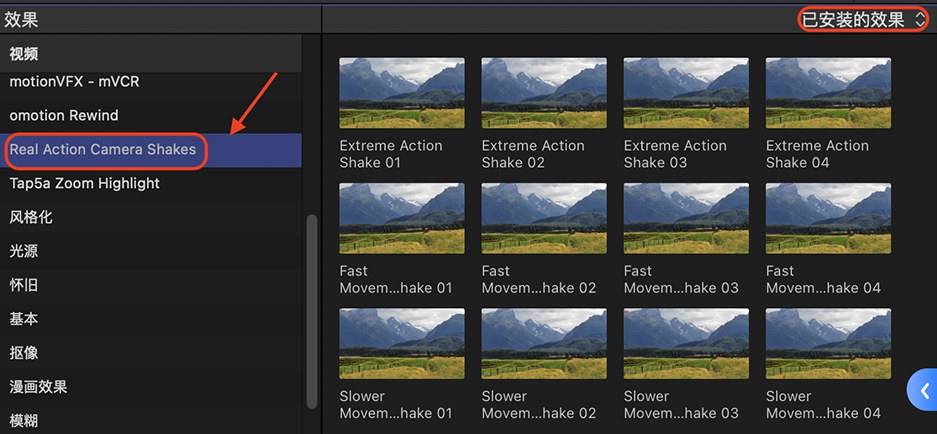Screen dimensions: 937x434
Task: Open the 风格化 effects category
Action: pos(31,217)
